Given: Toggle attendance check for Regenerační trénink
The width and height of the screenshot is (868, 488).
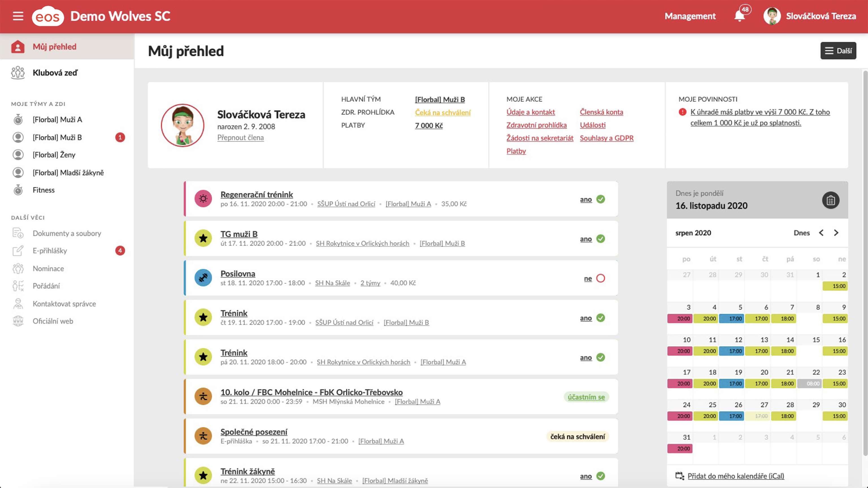Looking at the screenshot, I should click(x=600, y=199).
